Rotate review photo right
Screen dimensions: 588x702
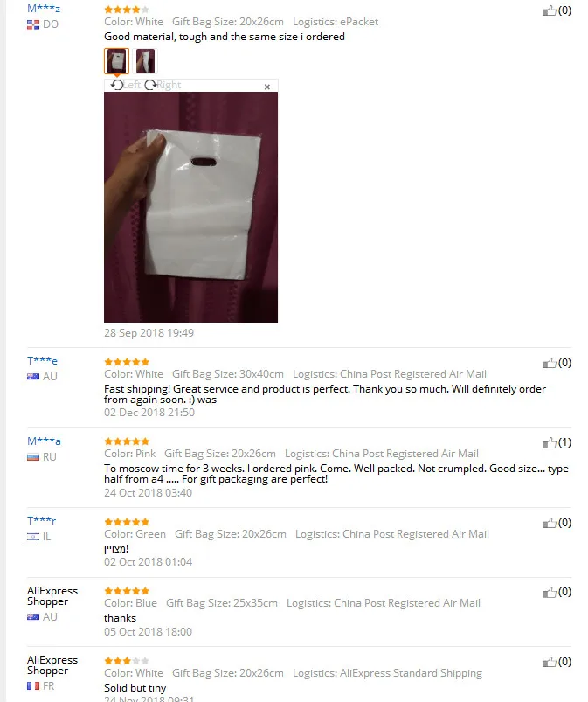pos(163,85)
